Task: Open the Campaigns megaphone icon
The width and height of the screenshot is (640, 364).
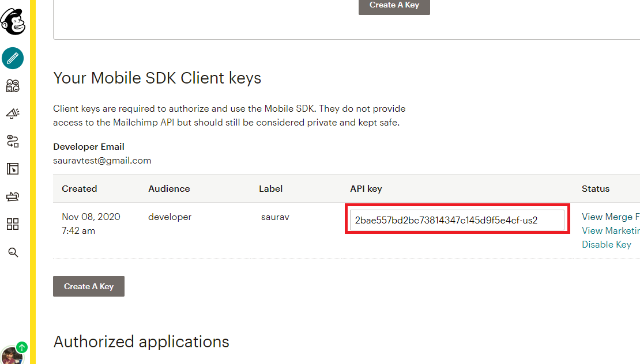Action: point(13,113)
